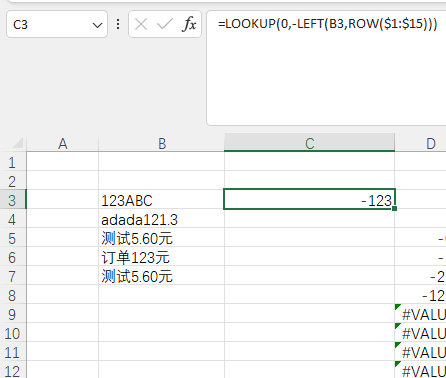The width and height of the screenshot is (446, 378).
Task: Select empty cell A3
Action: coord(63,200)
